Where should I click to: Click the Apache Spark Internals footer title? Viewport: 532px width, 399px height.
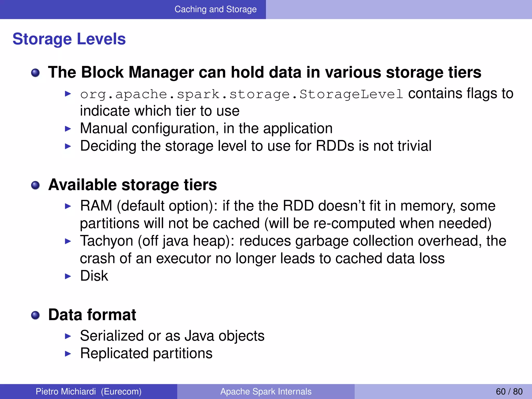click(x=266, y=391)
